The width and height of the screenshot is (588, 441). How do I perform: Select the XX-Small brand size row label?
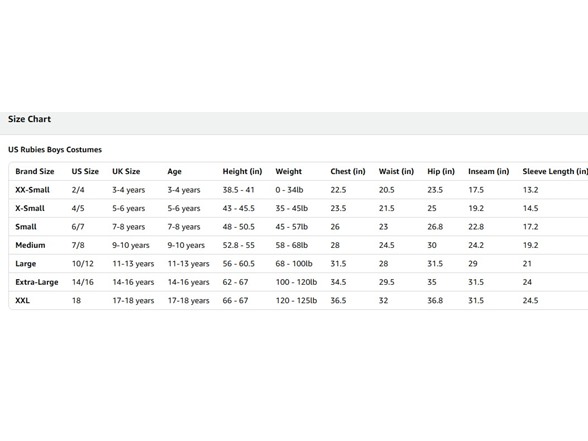tap(32, 190)
